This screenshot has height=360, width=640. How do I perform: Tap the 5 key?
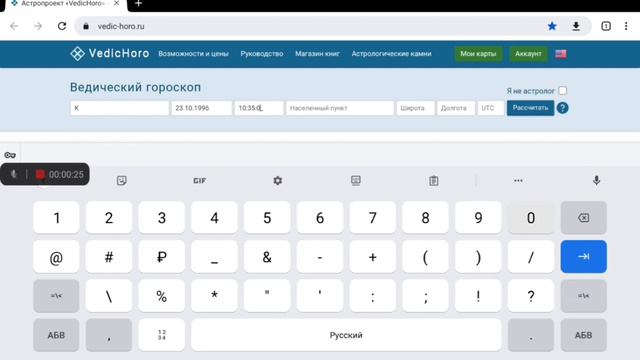tap(267, 218)
